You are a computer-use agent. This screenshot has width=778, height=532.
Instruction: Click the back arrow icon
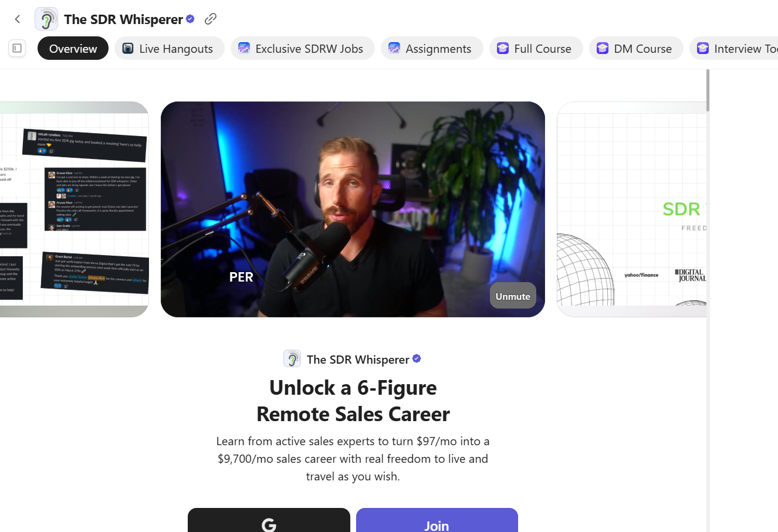point(18,19)
